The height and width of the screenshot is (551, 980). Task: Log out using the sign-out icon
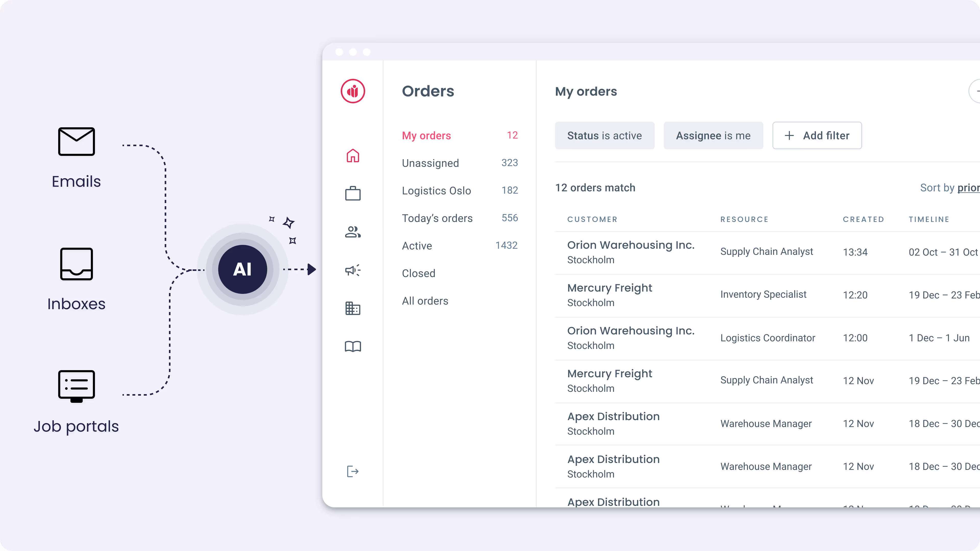[352, 471]
